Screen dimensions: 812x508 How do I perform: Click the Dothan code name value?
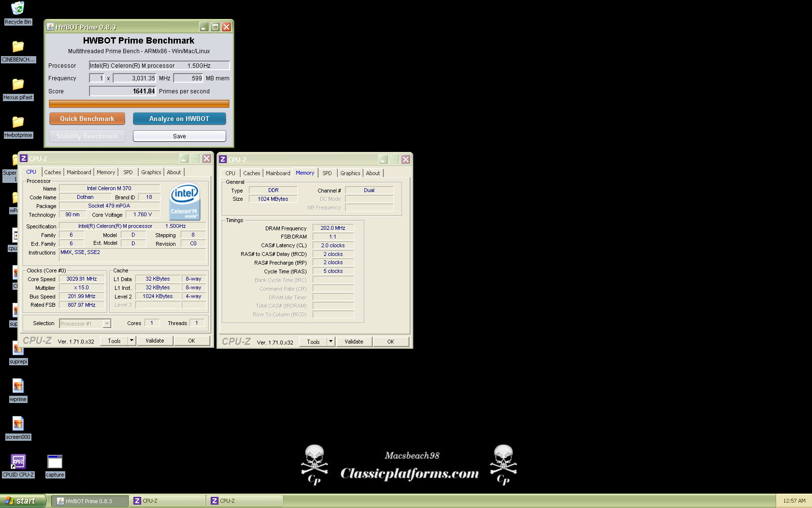click(x=85, y=197)
